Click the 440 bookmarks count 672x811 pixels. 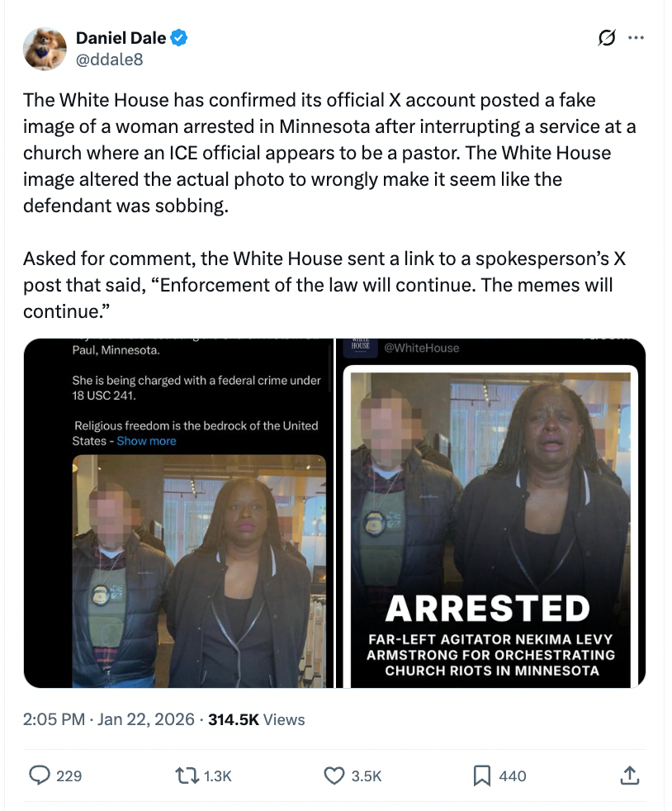point(513,775)
